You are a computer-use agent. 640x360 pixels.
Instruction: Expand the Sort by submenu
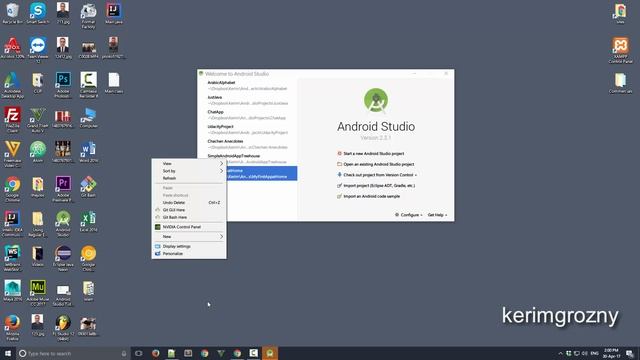click(x=189, y=171)
